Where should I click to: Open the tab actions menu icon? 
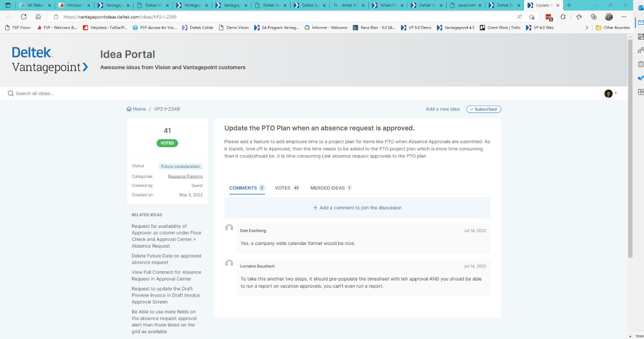(8, 5)
